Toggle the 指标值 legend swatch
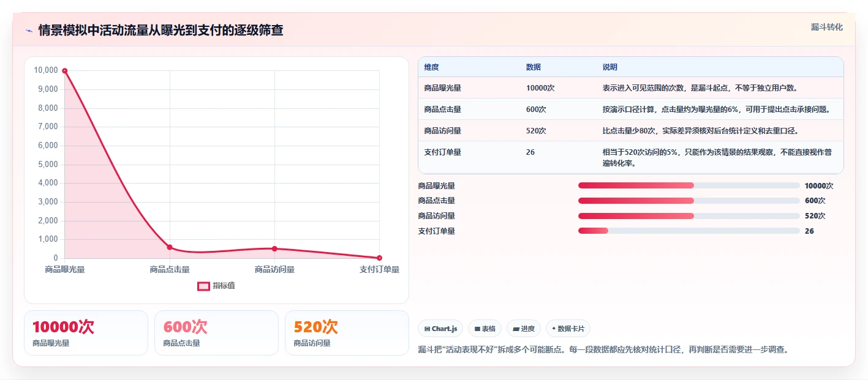The width and height of the screenshot is (868, 380). (203, 286)
